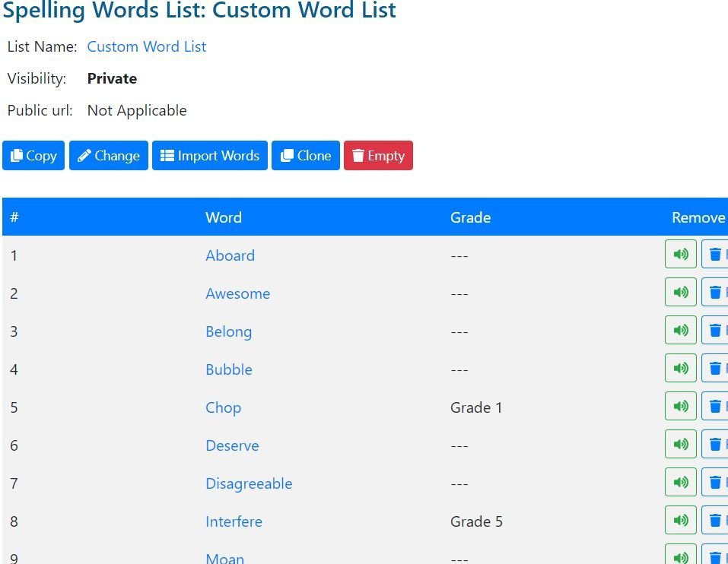Click the Grade column header
Screen dimensions: 728x564
tap(470, 217)
